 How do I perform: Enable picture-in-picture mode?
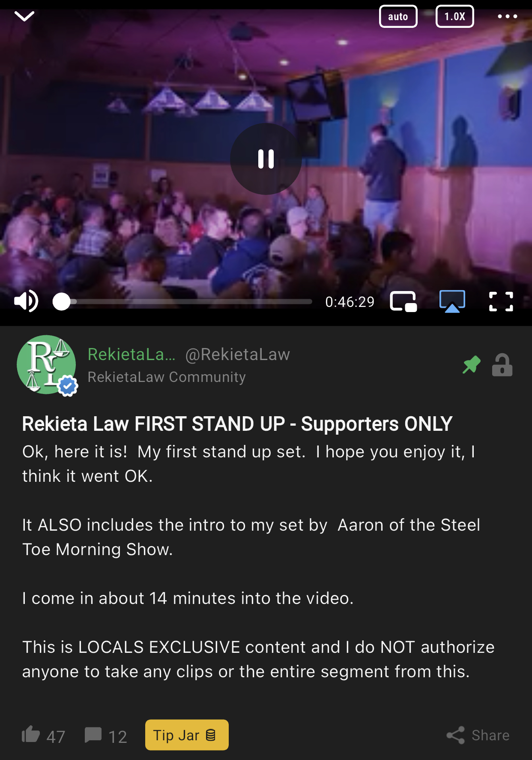point(403,301)
